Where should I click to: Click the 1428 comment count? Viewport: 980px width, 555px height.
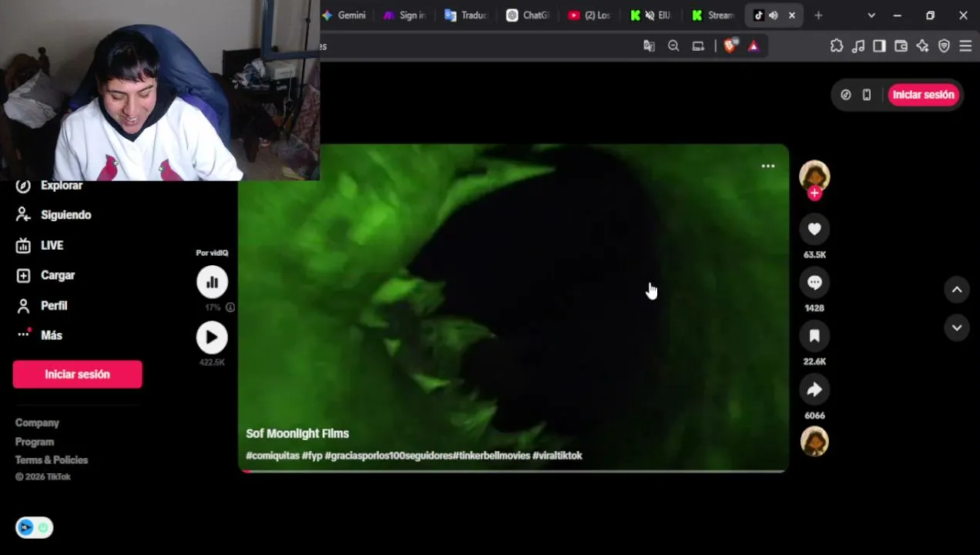(814, 308)
